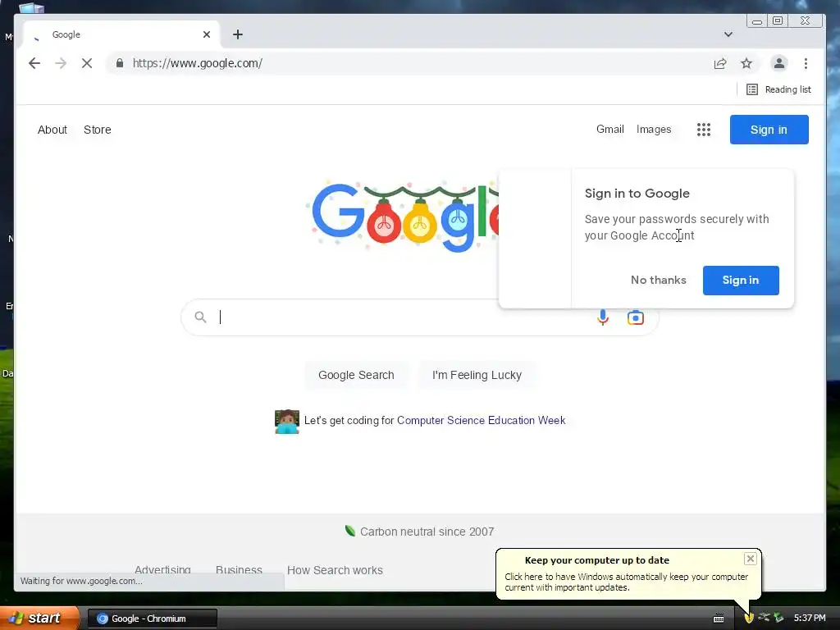Stop loading the page with the X button
Screen dimensions: 840x630
pyautogui.click(x=87, y=63)
